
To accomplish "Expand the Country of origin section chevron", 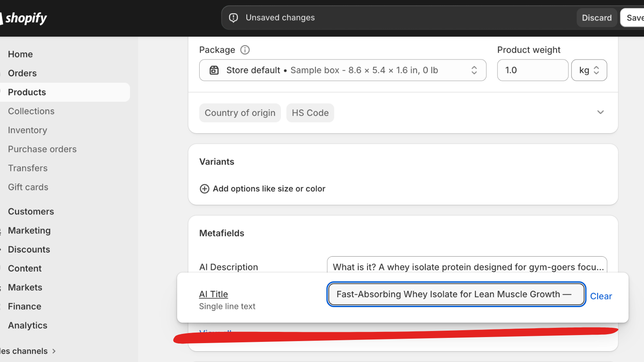I will click(x=600, y=113).
